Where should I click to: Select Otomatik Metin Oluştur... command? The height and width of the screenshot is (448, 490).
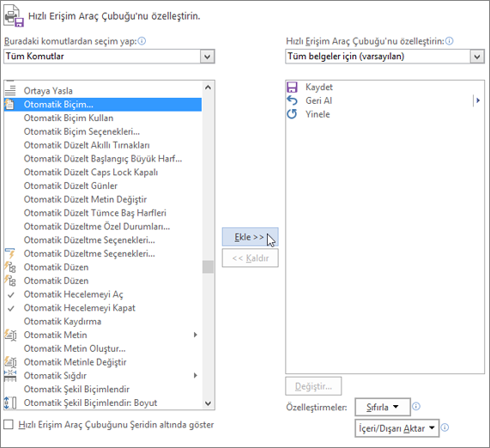103,348
